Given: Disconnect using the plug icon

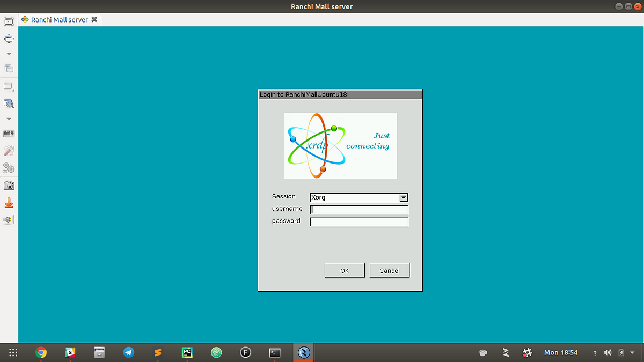Looking at the screenshot, I should (8, 220).
